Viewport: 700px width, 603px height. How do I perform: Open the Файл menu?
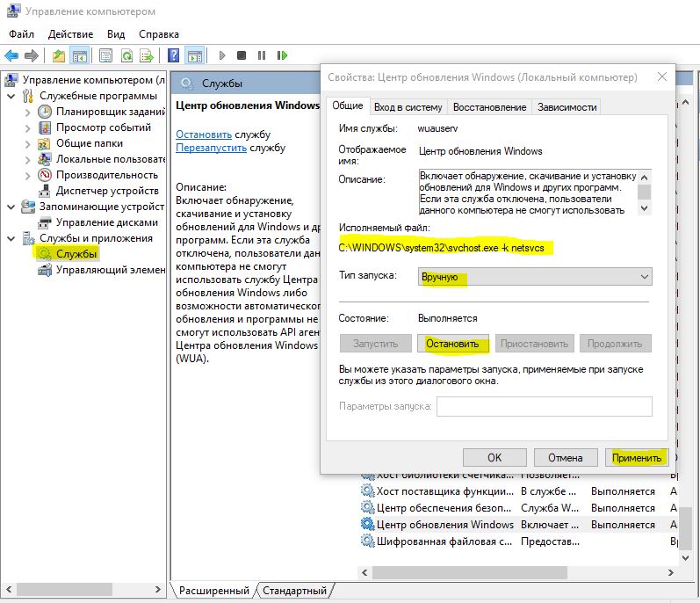pyautogui.click(x=21, y=34)
